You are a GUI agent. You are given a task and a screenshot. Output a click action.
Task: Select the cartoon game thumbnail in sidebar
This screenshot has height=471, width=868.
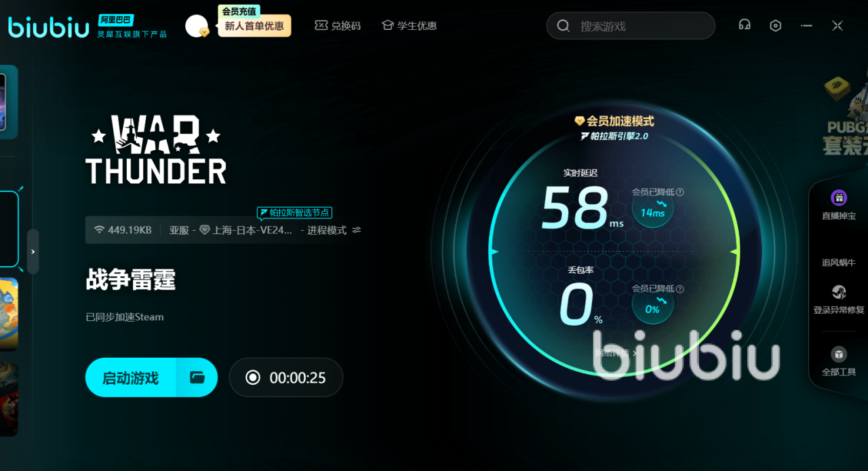click(x=9, y=314)
